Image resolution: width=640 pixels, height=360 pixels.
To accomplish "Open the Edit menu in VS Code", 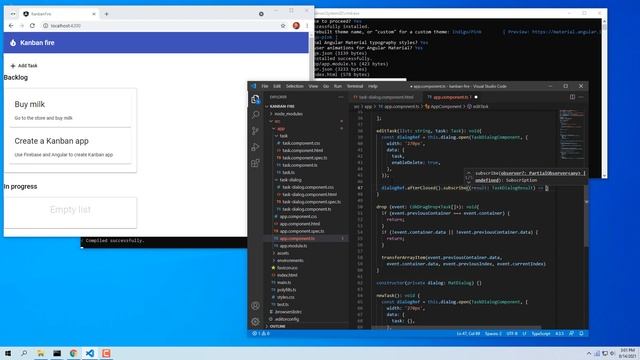I will [x=277, y=86].
